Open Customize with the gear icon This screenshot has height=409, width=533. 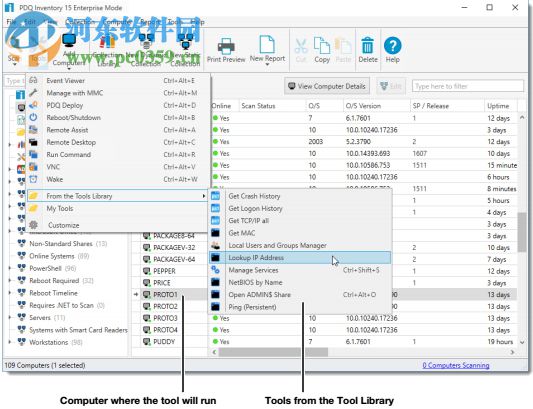(33, 225)
